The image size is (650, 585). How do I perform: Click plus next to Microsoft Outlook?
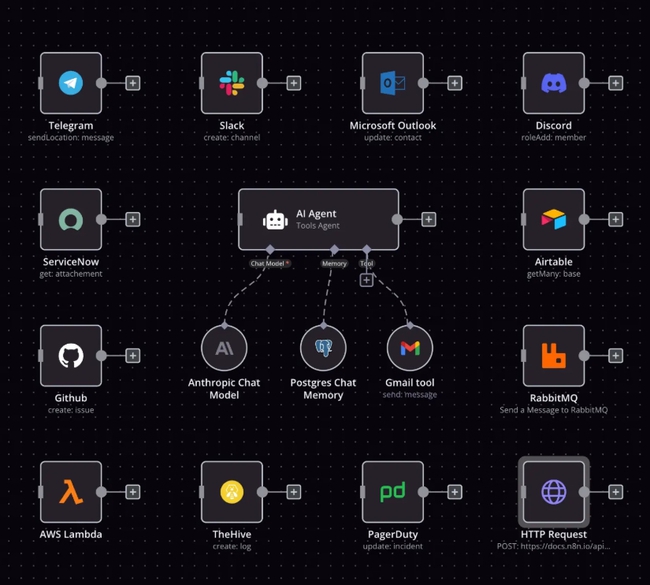coord(455,83)
